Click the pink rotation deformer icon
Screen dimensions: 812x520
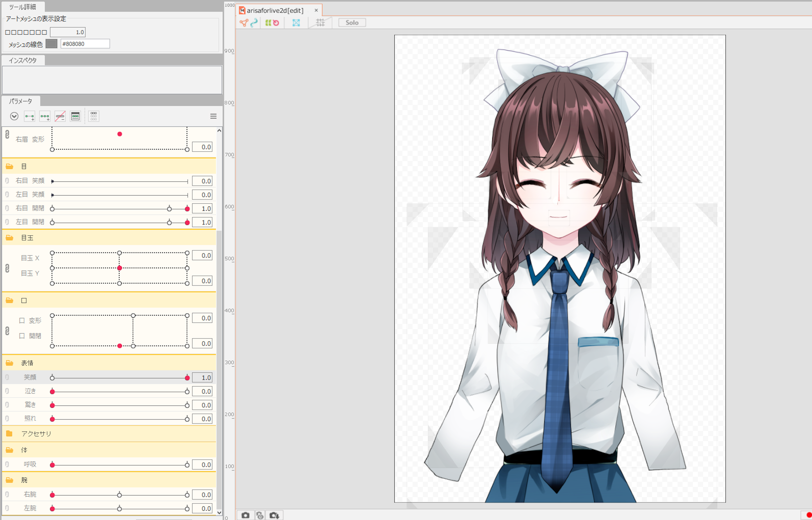click(276, 23)
